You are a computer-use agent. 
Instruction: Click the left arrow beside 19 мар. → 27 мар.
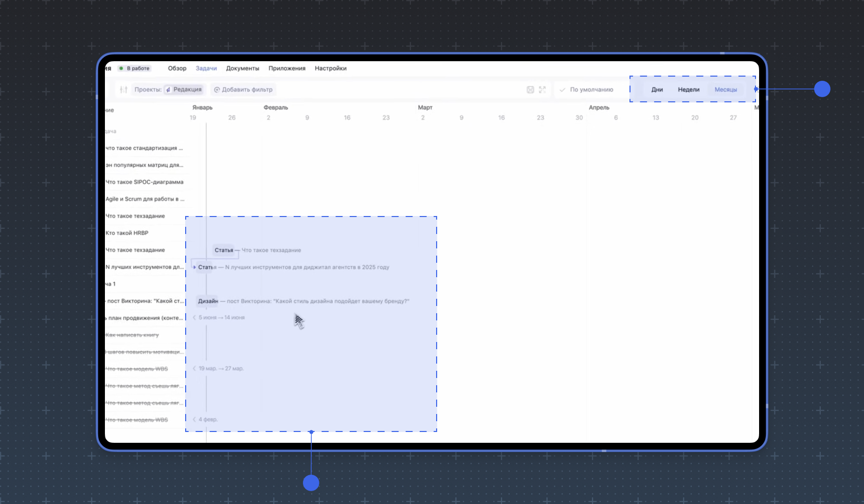[194, 368]
